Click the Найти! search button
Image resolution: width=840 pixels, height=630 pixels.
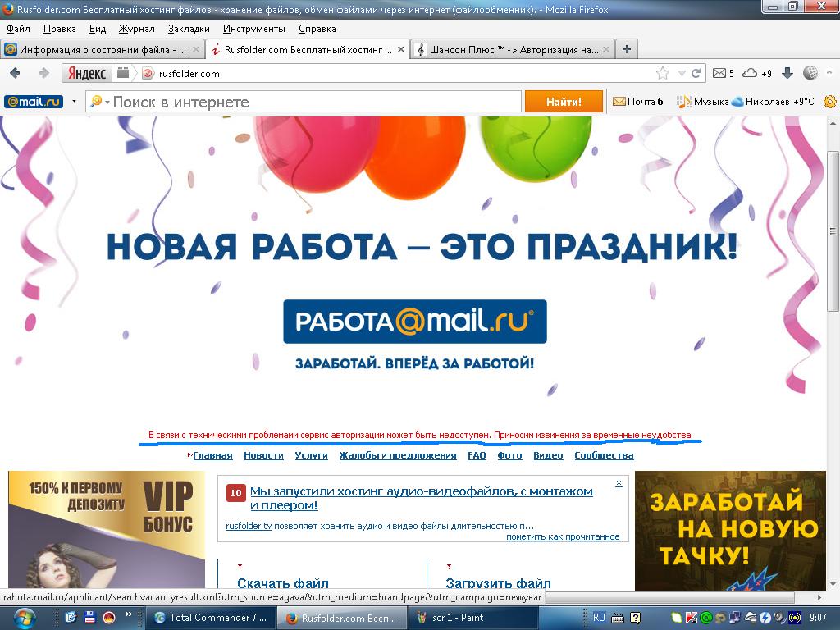(564, 101)
